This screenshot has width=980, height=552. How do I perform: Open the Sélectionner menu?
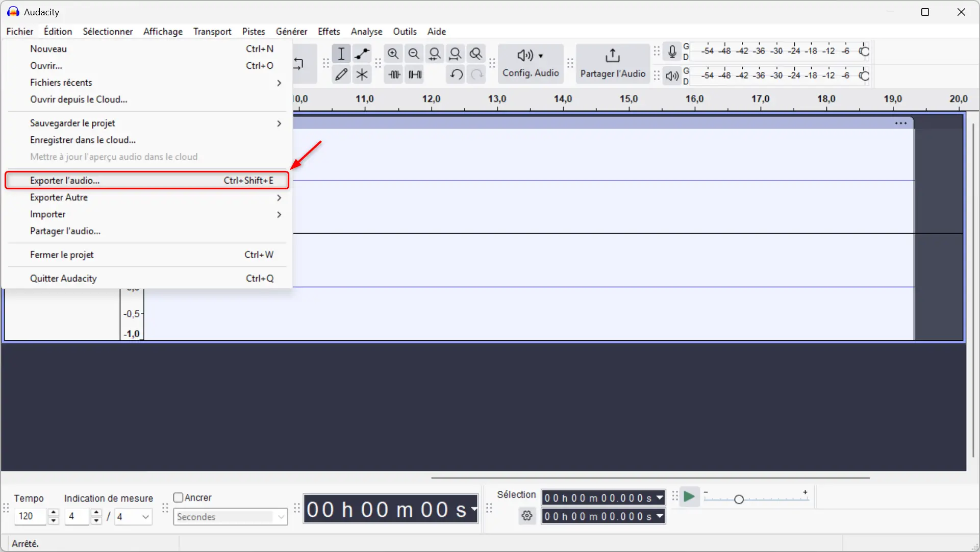coord(108,31)
